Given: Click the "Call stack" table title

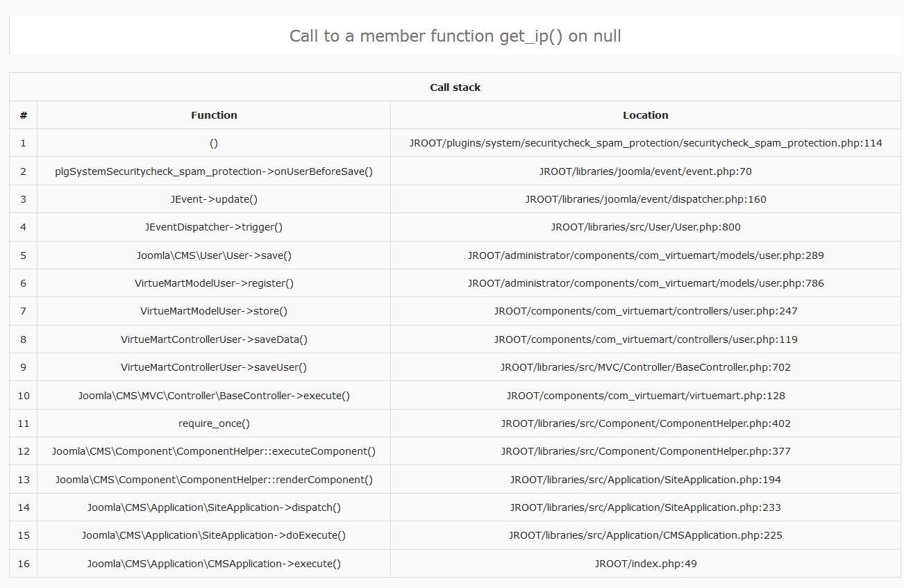Looking at the screenshot, I should (455, 87).
